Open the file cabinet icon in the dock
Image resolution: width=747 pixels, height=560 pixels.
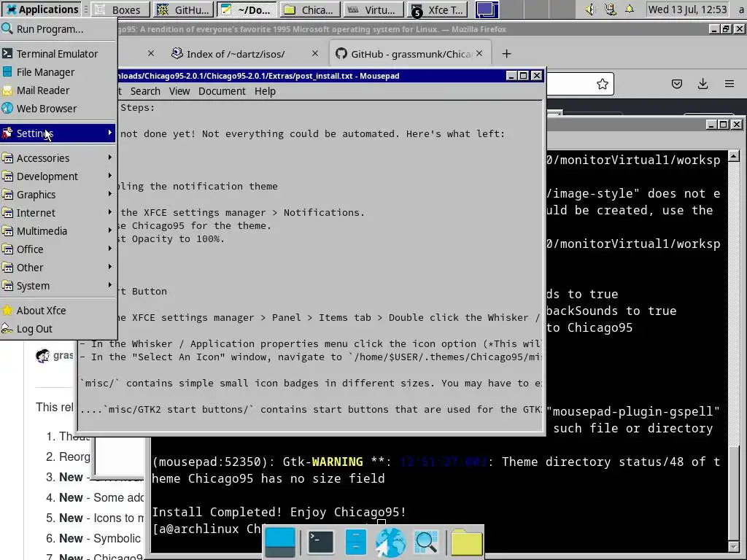356,542
